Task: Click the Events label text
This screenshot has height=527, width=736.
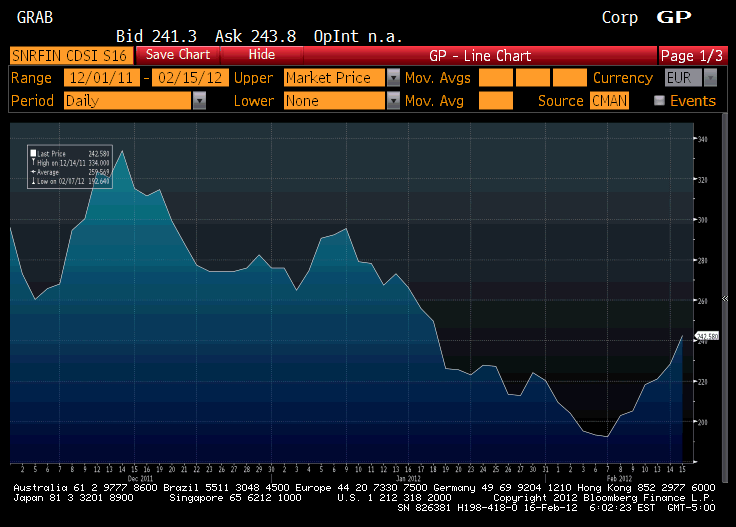Action: click(x=693, y=100)
